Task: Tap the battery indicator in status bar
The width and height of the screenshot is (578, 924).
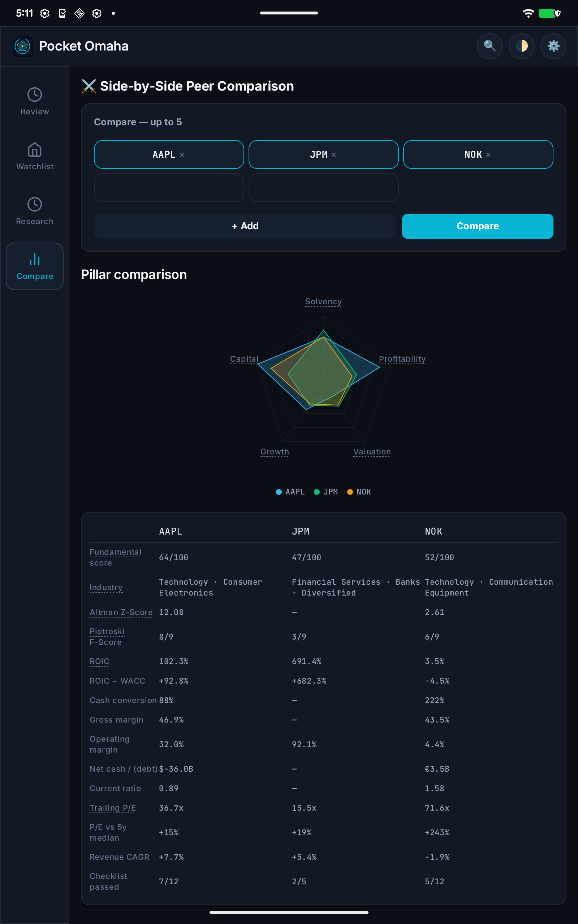Action: tap(547, 13)
